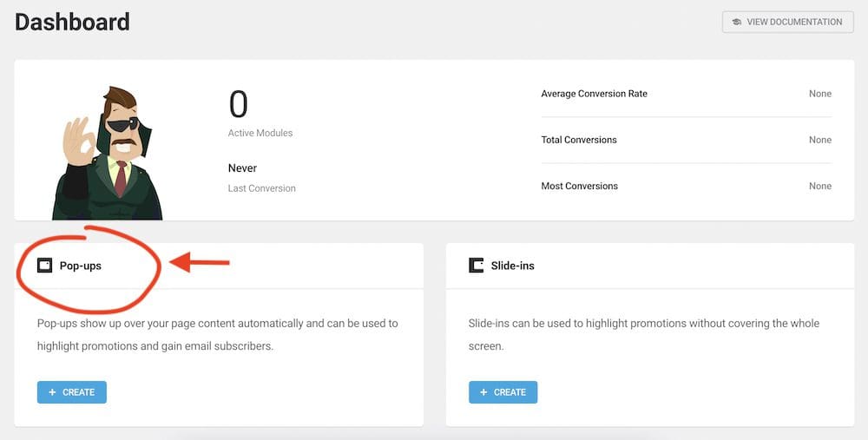Viewport: 868px width, 440px height.
Task: Click the Total Conversions label
Action: click(x=578, y=140)
